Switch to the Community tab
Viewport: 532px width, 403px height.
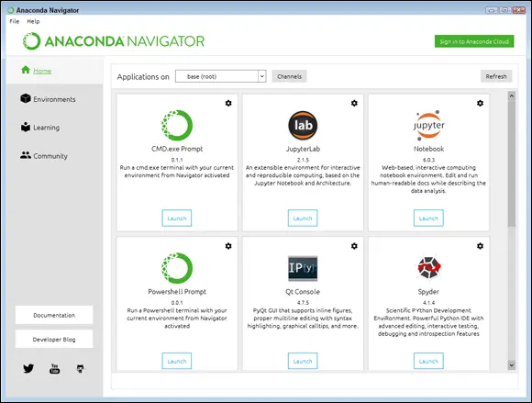[54, 156]
